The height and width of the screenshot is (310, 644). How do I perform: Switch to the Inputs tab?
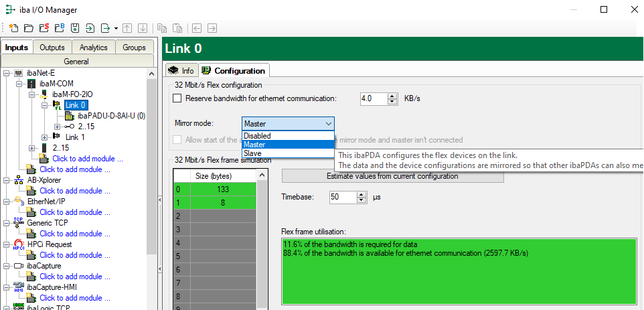tap(17, 48)
